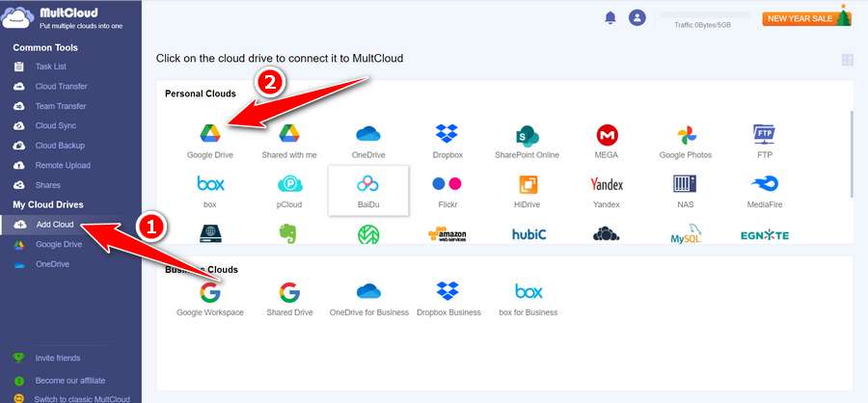The image size is (868, 403).
Task: Add the Dropbox personal cloud
Action: pos(448,141)
